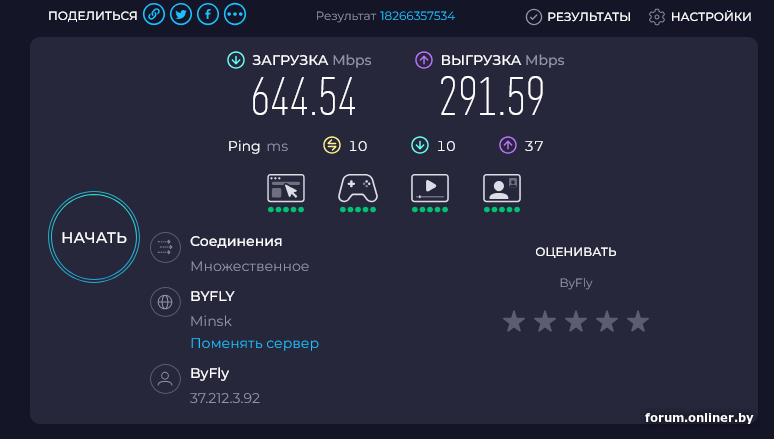
Task: Copy share link via link icon
Action: pos(153,15)
